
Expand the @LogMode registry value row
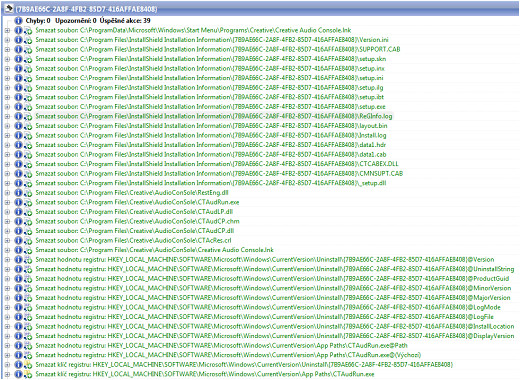click(x=7, y=307)
